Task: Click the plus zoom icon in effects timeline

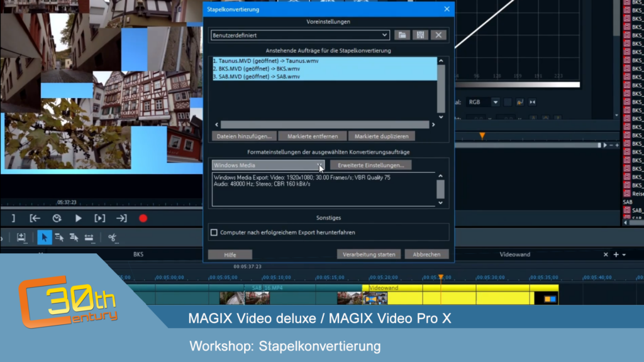Action: (x=617, y=145)
